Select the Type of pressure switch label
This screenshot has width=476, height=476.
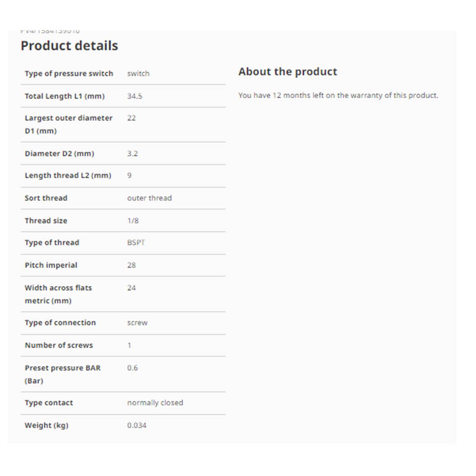pyautogui.click(x=69, y=74)
